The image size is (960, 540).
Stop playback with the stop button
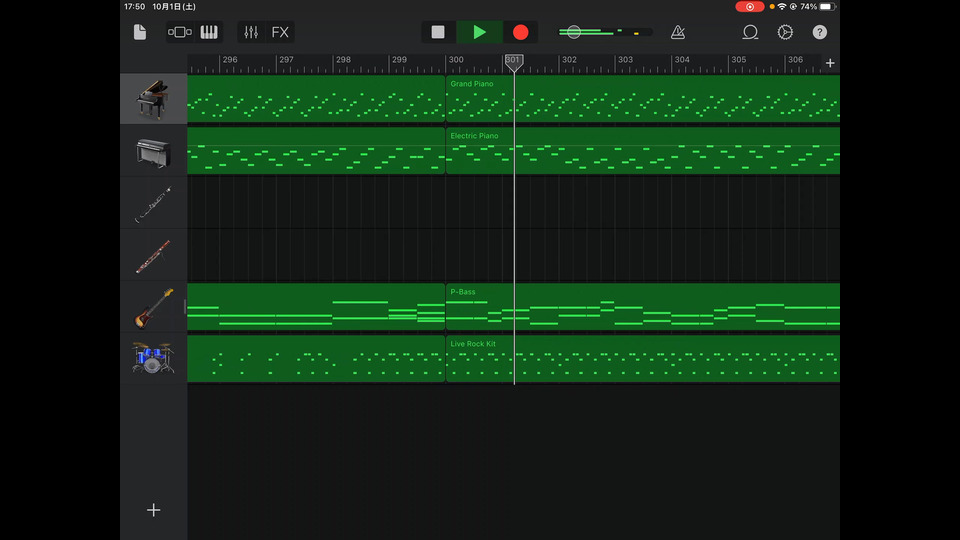pos(438,32)
